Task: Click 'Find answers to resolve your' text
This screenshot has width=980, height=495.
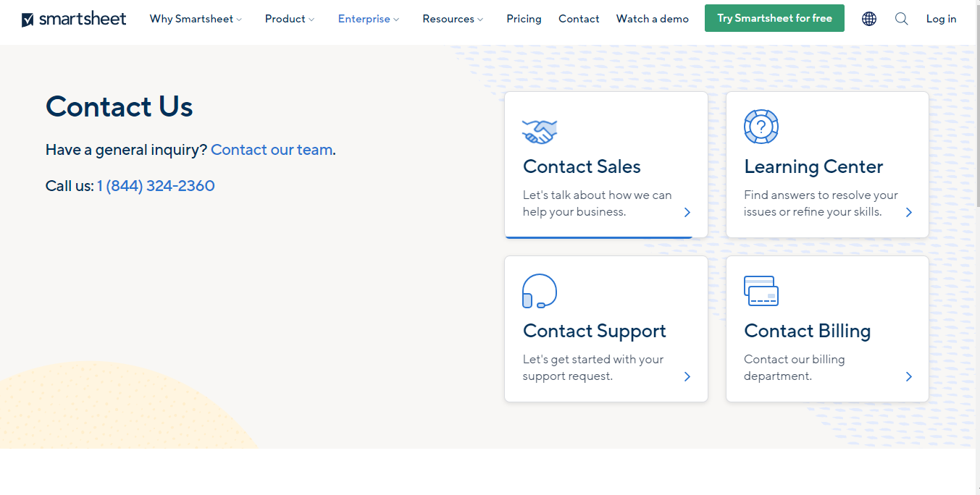Action: point(821,195)
